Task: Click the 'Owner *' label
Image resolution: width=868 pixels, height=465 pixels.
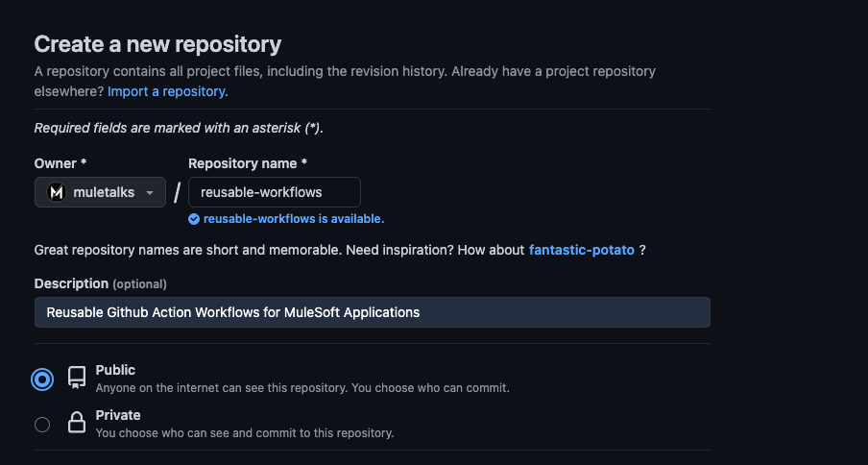Action: click(x=60, y=163)
